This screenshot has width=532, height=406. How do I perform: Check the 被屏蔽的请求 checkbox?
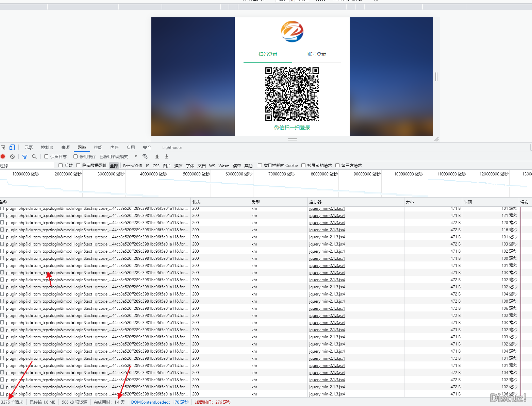(x=303, y=165)
